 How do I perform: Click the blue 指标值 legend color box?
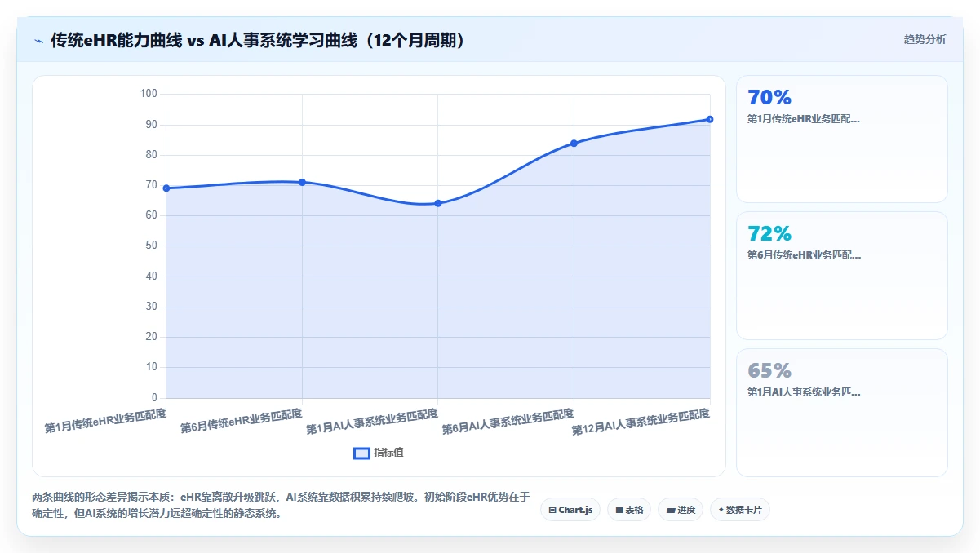pos(361,453)
